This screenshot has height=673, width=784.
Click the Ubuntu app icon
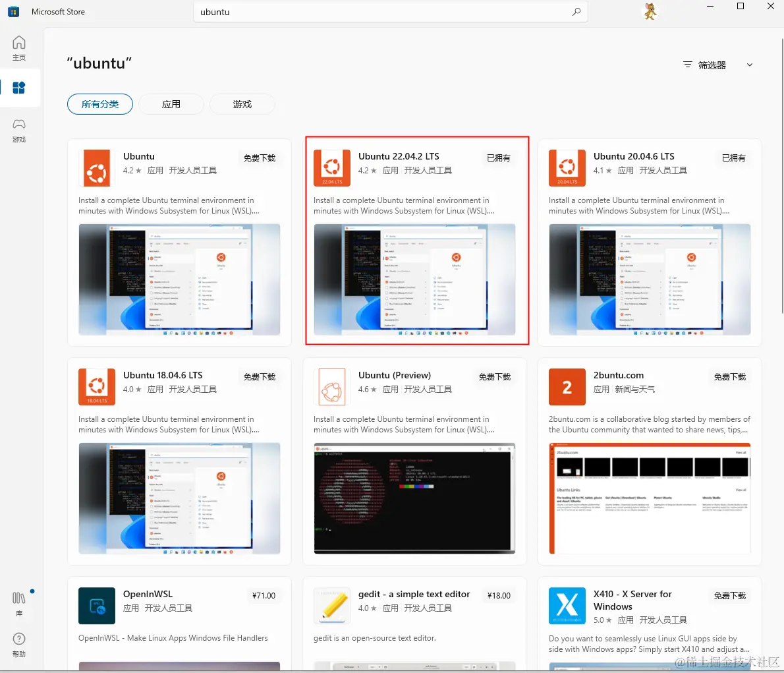tap(96, 167)
